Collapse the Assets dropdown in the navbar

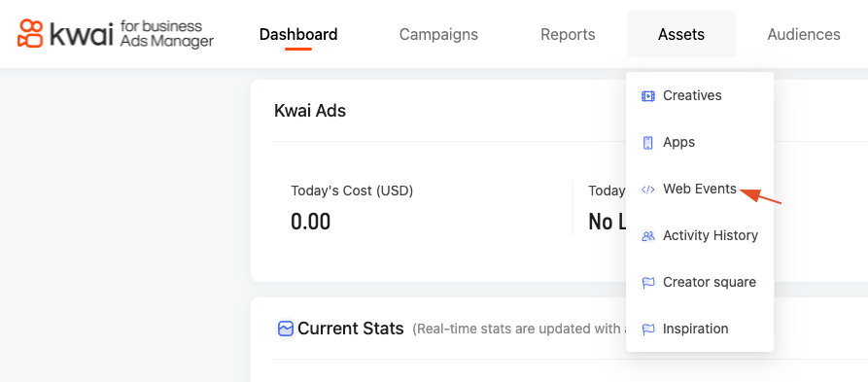681,34
